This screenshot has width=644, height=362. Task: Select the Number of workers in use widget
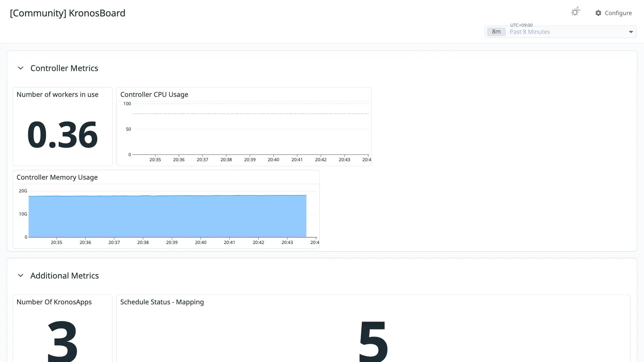(63, 127)
